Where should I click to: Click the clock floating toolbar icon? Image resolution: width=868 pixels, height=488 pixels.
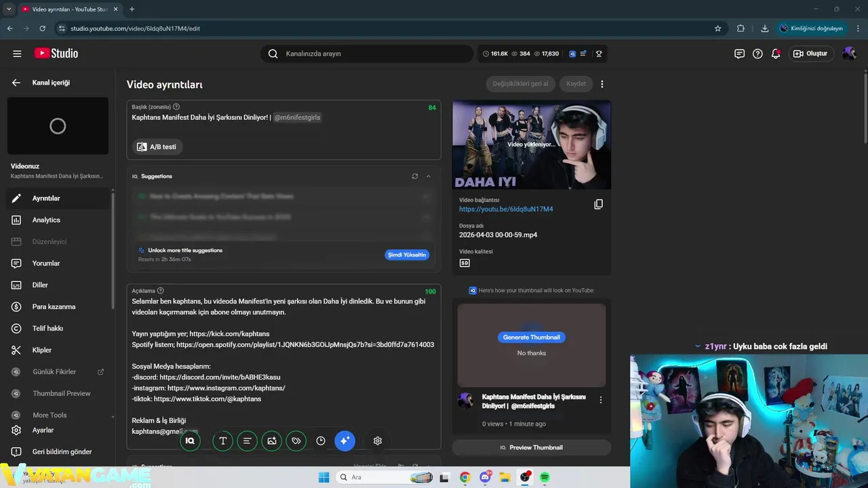(x=321, y=441)
